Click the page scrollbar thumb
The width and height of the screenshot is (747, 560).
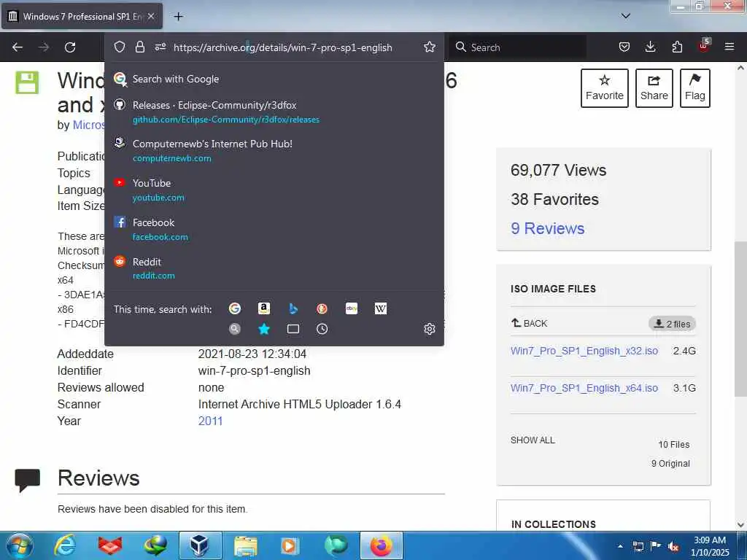(x=740, y=318)
